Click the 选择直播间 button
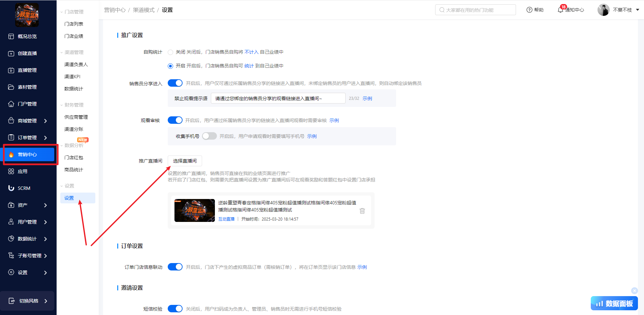Image resolution: width=644 pixels, height=315 pixels. pos(185,161)
